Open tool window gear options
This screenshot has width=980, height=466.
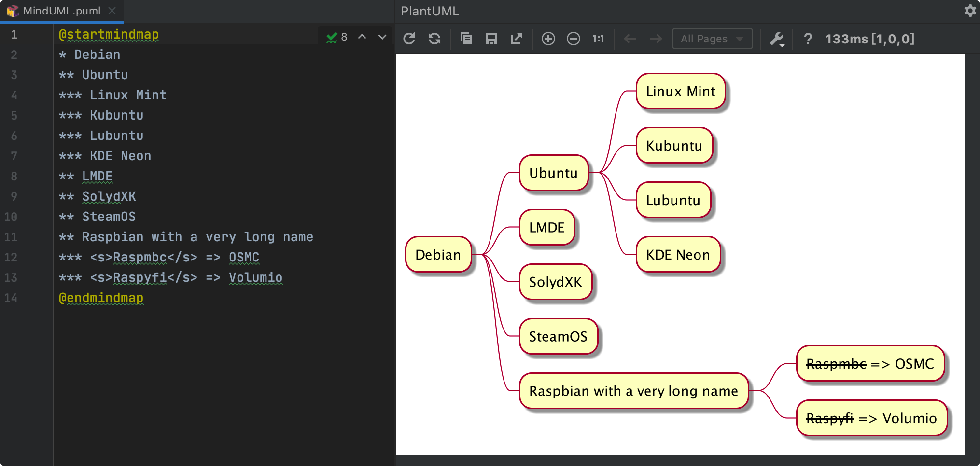coord(970,11)
